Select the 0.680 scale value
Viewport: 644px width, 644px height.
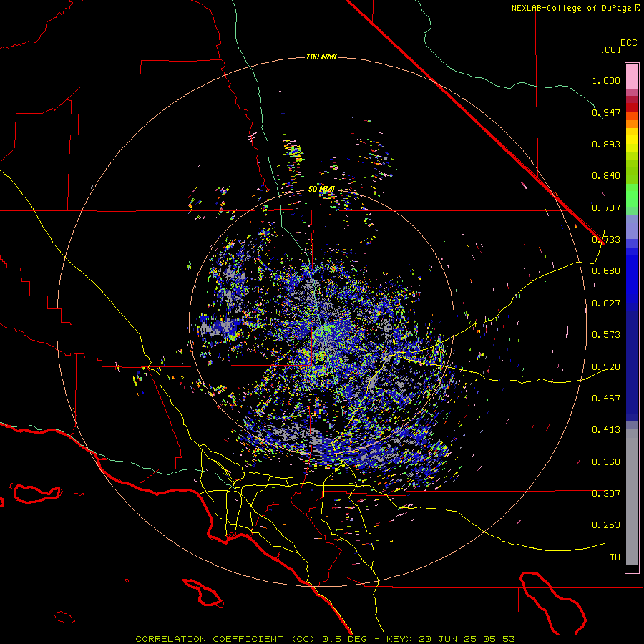pyautogui.click(x=606, y=271)
